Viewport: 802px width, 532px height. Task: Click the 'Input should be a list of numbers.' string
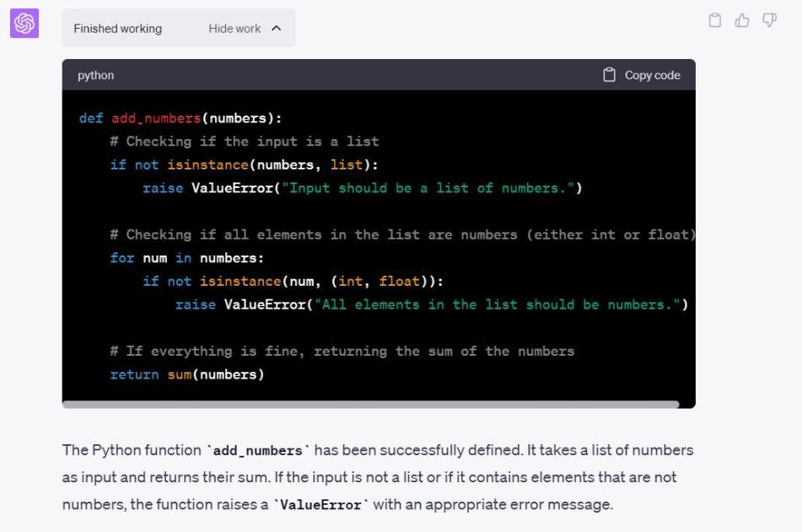428,188
